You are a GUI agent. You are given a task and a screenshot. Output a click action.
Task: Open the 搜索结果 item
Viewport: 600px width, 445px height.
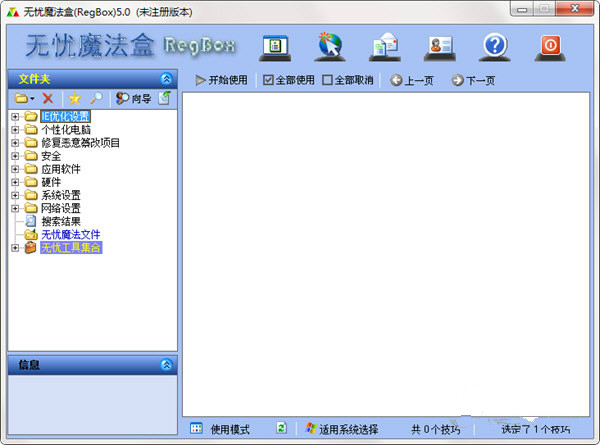point(61,221)
